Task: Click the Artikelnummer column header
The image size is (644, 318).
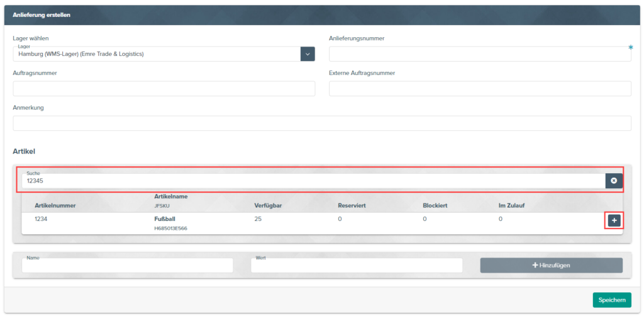Action: tap(55, 205)
